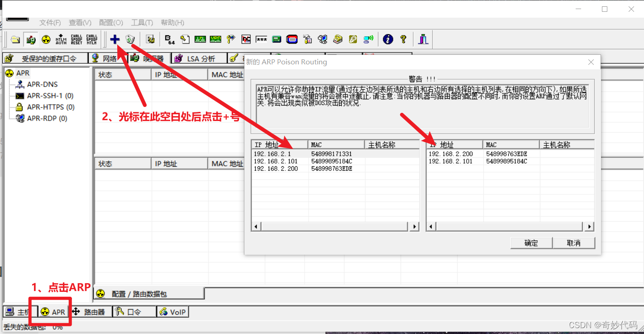
Task: Open the asterisk box revealer icon
Action: 261,39
